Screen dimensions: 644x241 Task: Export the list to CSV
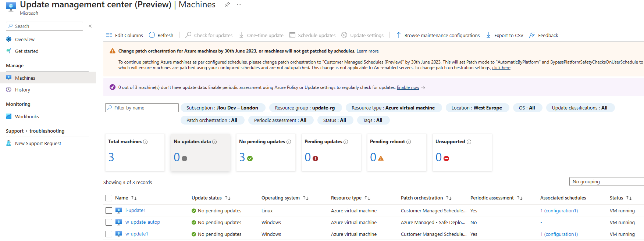coord(505,35)
